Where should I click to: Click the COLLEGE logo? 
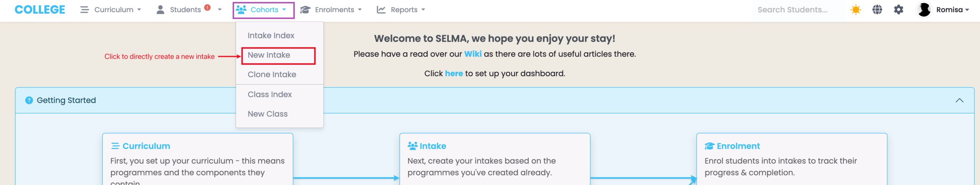tap(40, 10)
